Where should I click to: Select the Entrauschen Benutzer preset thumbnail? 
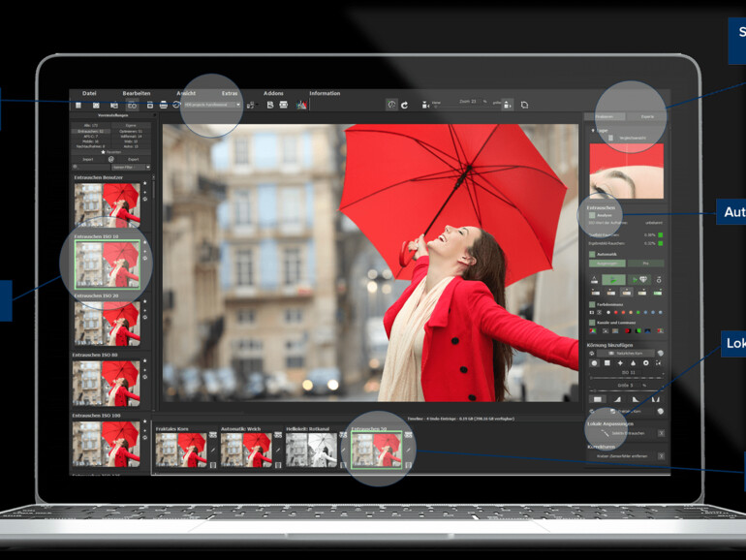[107, 205]
